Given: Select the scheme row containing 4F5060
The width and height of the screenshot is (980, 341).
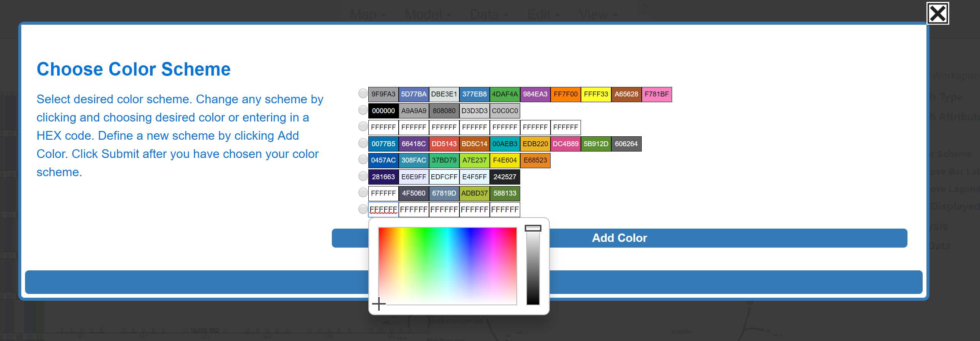Looking at the screenshot, I should point(363,193).
